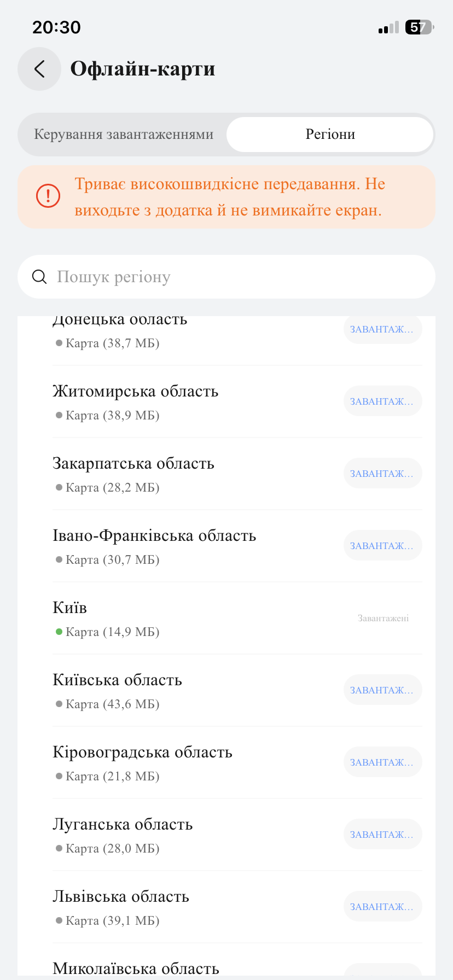Download the Донецька область map
The width and height of the screenshot is (453, 980).
[382, 329]
